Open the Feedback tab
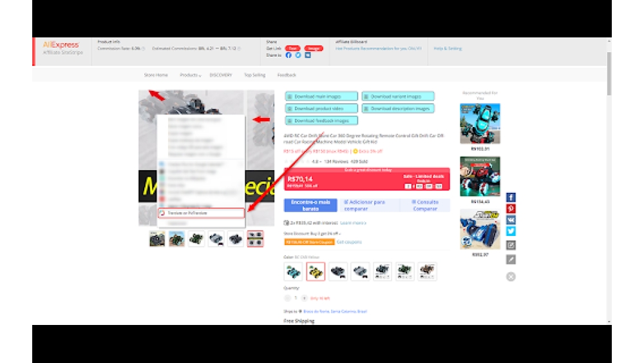Viewport: 644px width, 363px height. [x=287, y=75]
